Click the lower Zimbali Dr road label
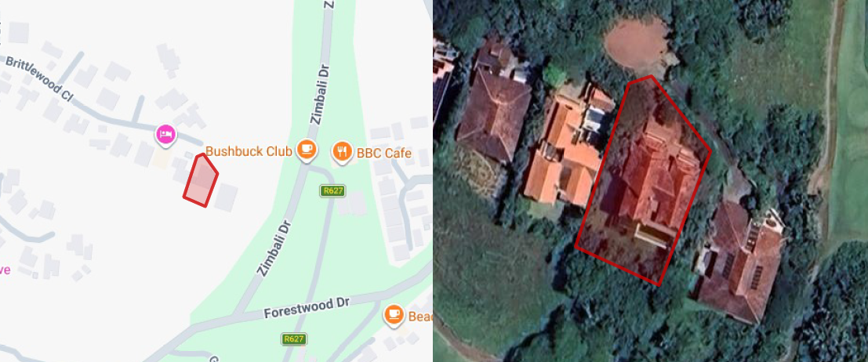Viewport: 868px width, 362px height. 274,248
